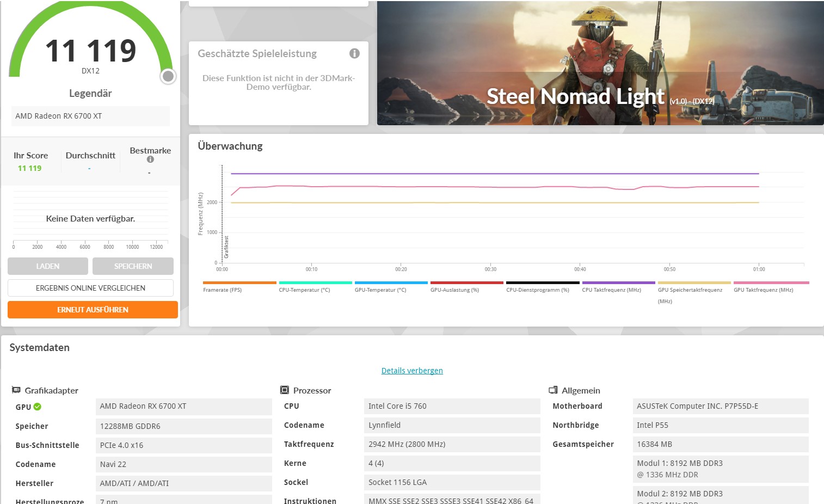The image size is (824, 504).
Task: Select the 12288MB GDDR6 memory value
Action: [184, 426]
